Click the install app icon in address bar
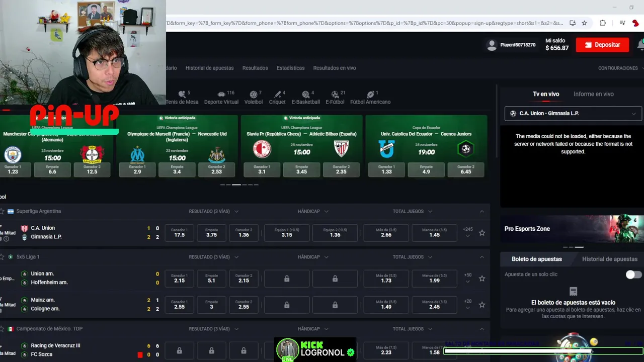644x362 pixels. point(573,23)
